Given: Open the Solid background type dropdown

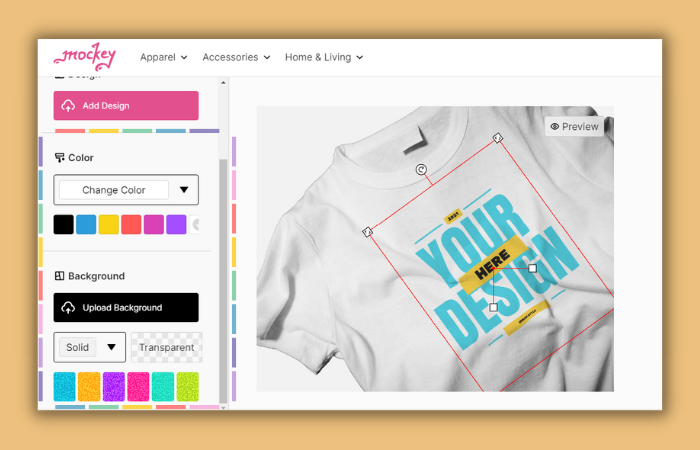Looking at the screenshot, I should [x=89, y=347].
